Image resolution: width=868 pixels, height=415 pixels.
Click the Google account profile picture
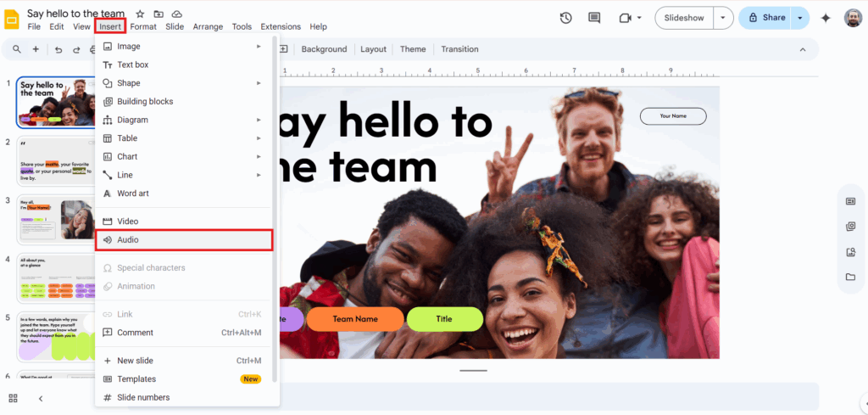coord(853,18)
